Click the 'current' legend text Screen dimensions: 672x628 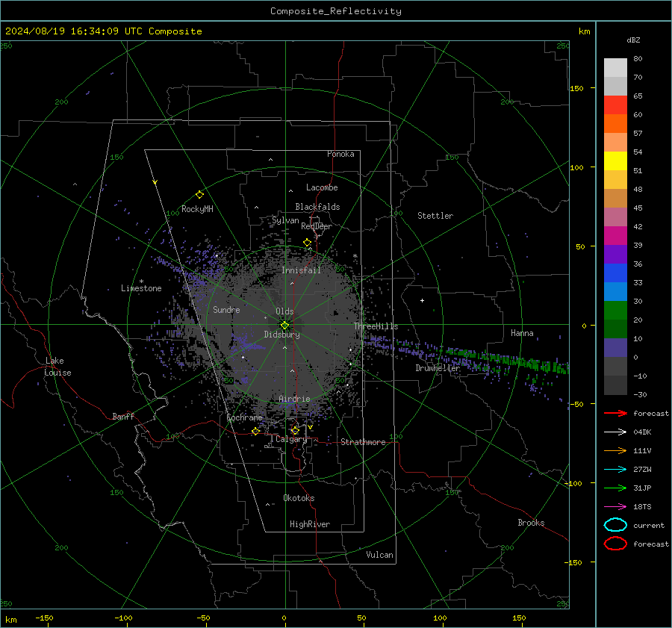tap(649, 525)
